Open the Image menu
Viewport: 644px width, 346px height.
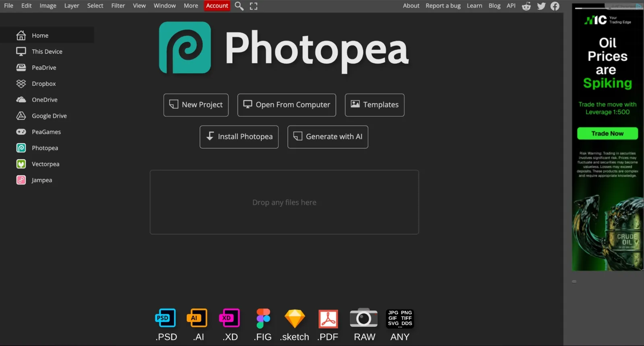[48, 6]
